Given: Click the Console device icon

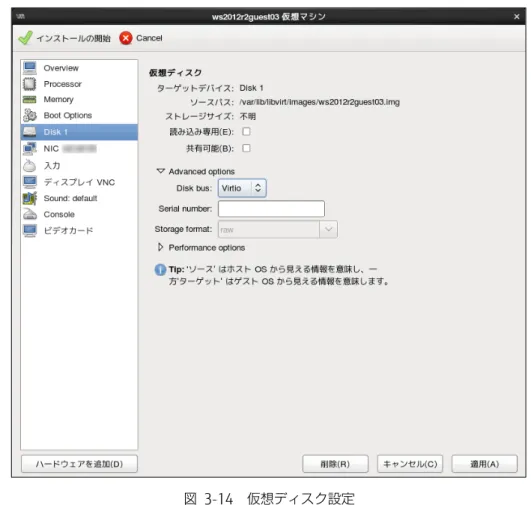Looking at the screenshot, I should 30,214.
